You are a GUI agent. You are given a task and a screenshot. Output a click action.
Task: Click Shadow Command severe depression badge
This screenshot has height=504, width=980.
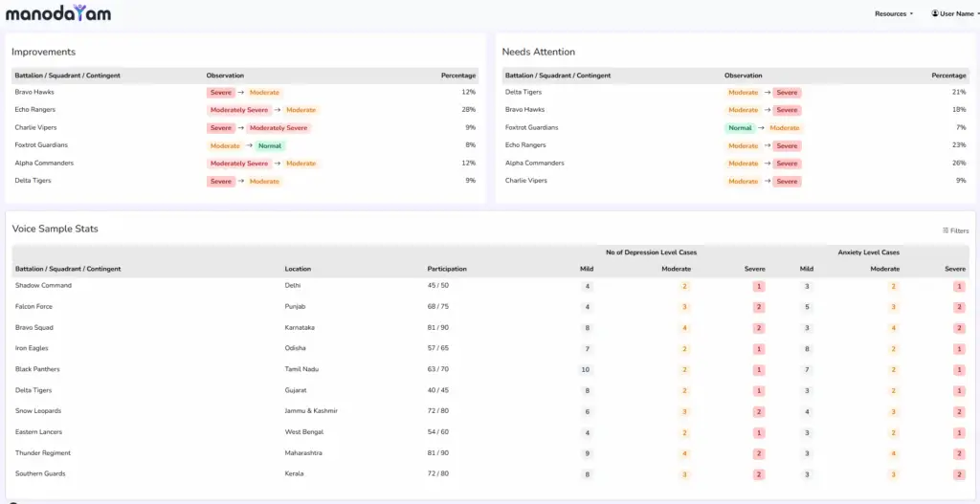(x=758, y=286)
